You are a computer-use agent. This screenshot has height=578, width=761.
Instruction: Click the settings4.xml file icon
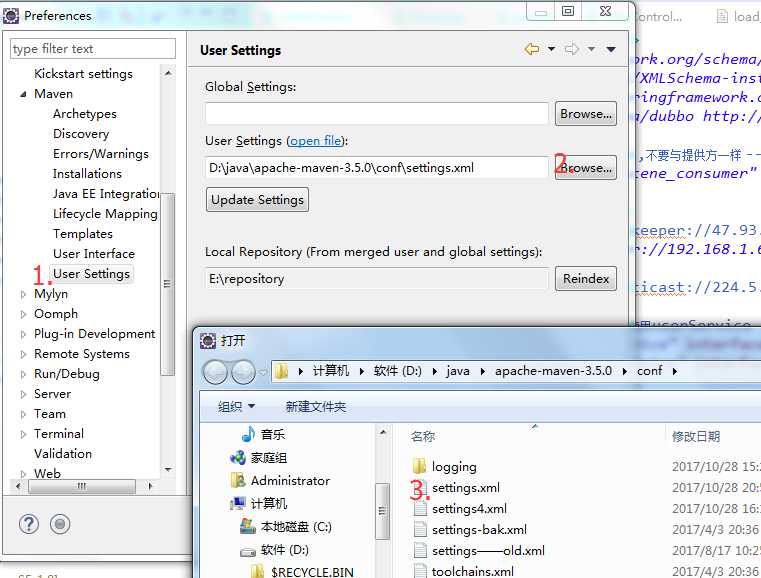(x=420, y=509)
